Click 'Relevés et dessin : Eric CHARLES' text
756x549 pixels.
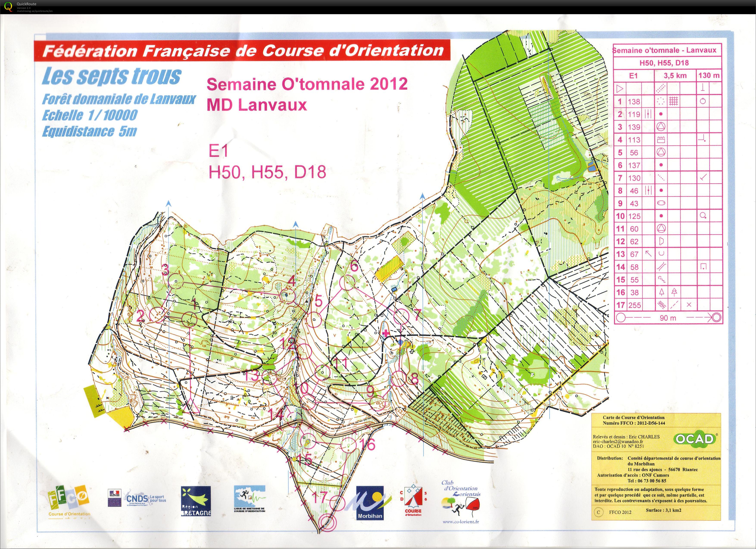pos(626,437)
